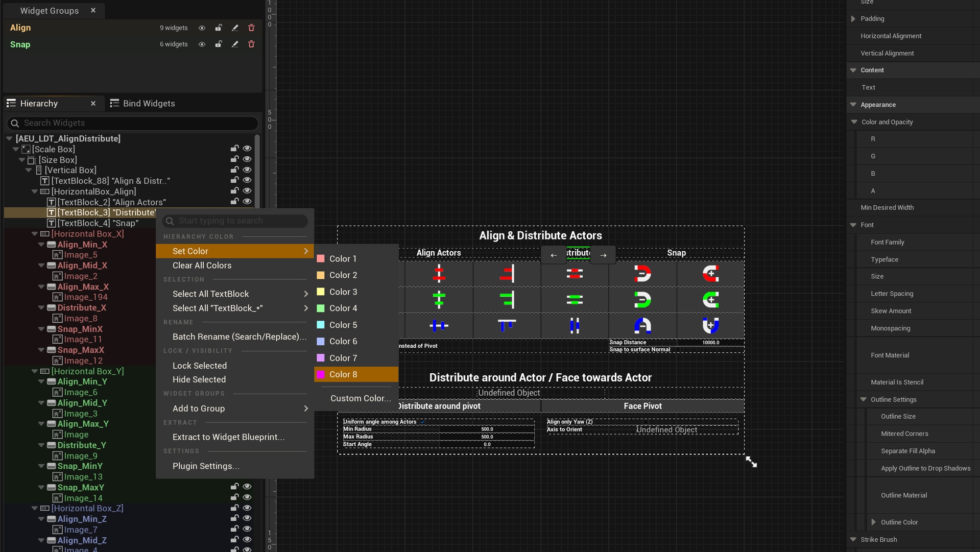Toggle eye icon on Scale Box row
This screenshot has height=552, width=980.
click(247, 149)
